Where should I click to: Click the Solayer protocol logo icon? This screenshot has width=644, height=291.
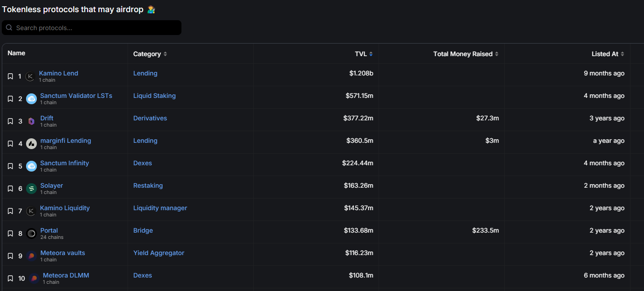click(31, 189)
